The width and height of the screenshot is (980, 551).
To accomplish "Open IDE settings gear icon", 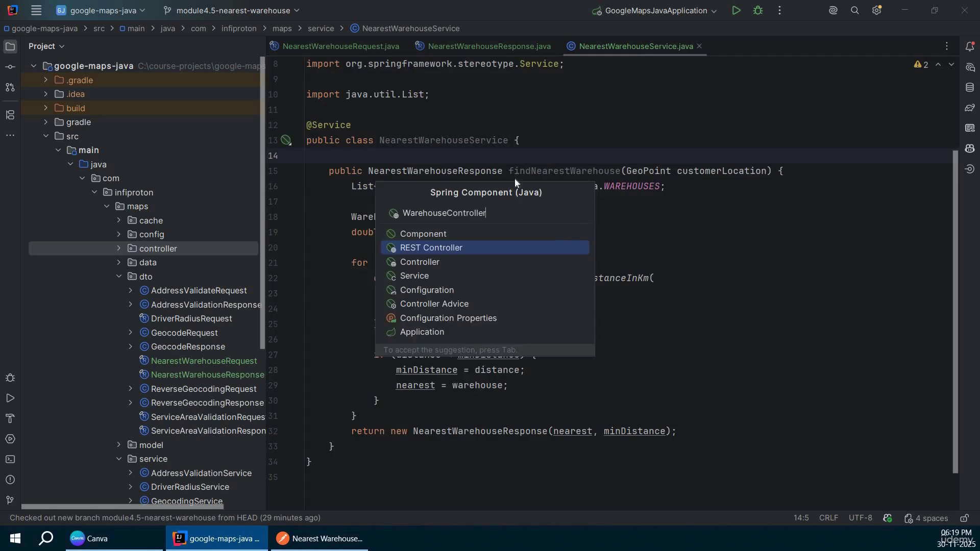I will 877,10.
